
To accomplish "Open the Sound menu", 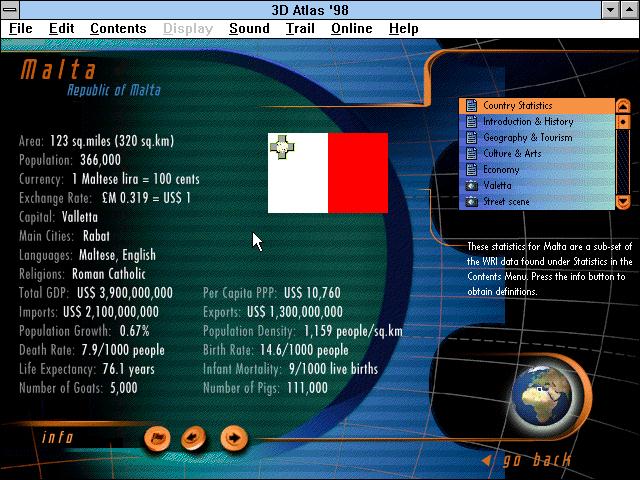I will pos(249,29).
